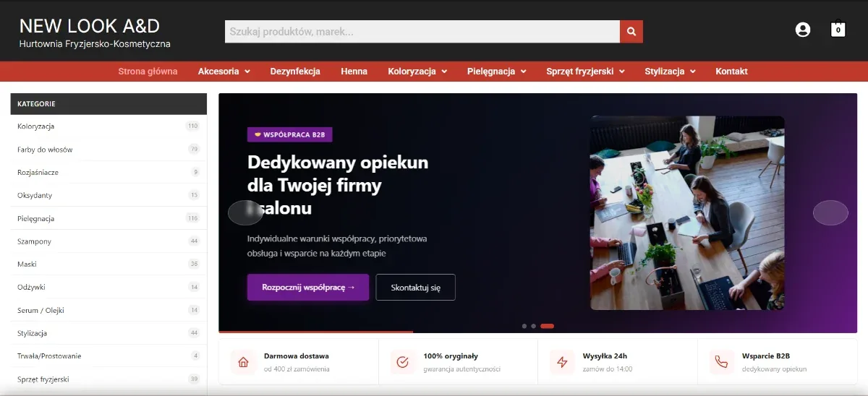868x396 pixels.
Task: Click the 116 count badge for Pielęgnacja
Action: (x=192, y=218)
